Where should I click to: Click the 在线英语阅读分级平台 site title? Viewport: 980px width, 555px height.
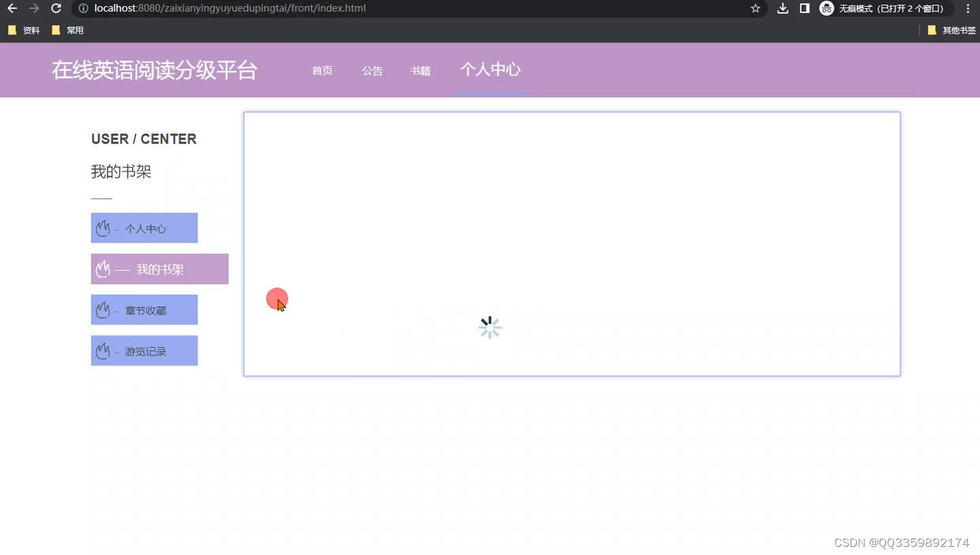[x=154, y=70]
